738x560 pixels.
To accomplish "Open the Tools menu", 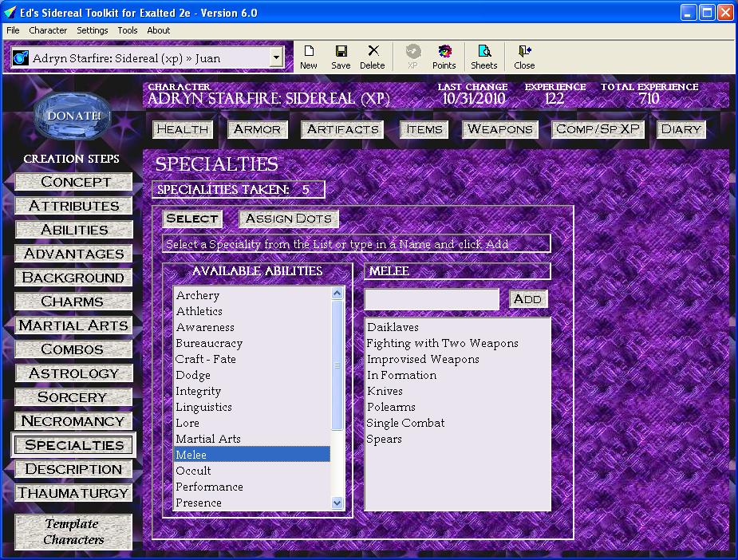I will click(x=128, y=30).
